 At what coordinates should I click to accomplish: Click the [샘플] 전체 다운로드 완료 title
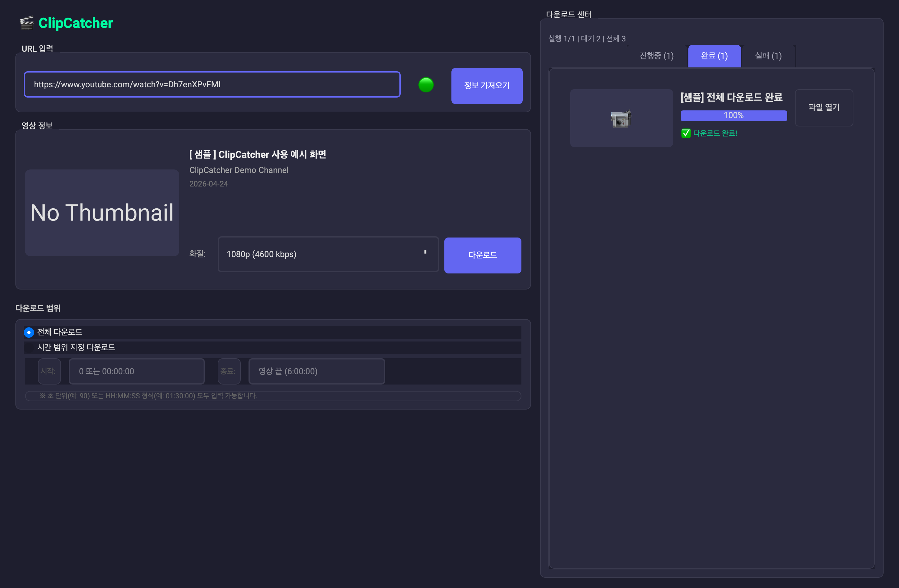[731, 98]
